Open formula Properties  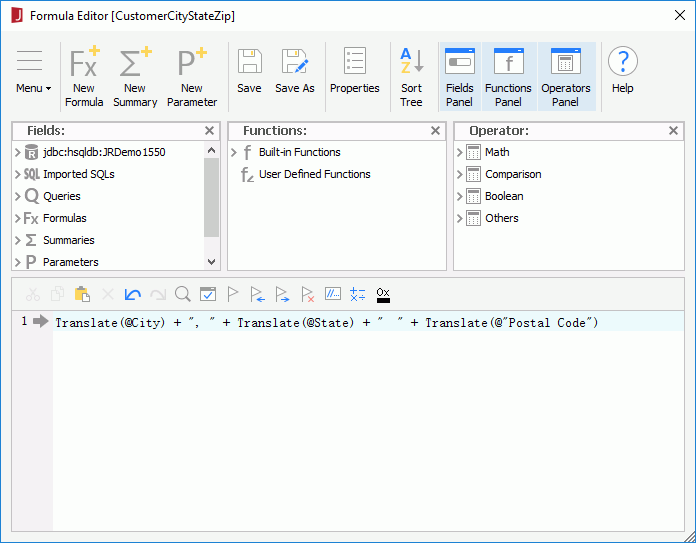[x=355, y=71]
